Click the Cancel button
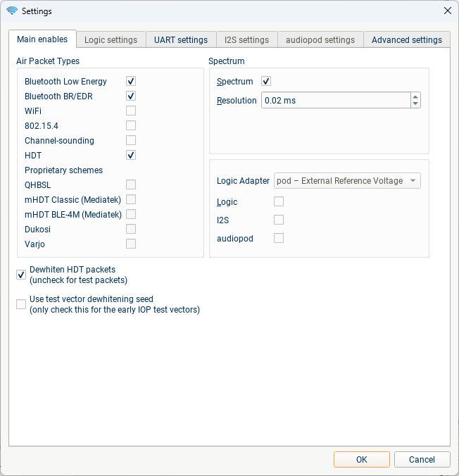Screen dimensions: 459x476 point(422,460)
